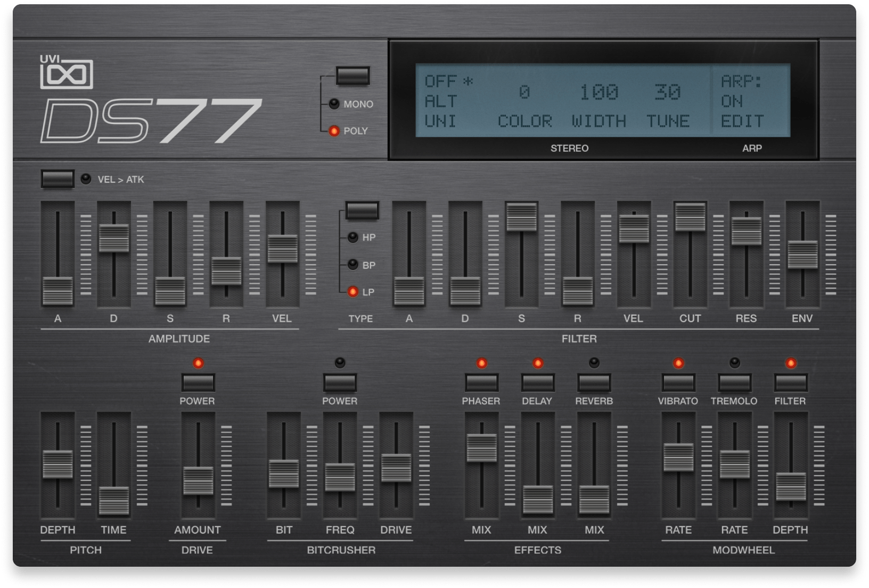
Task: Click the stereo WIDTH value 100
Action: pos(599,93)
